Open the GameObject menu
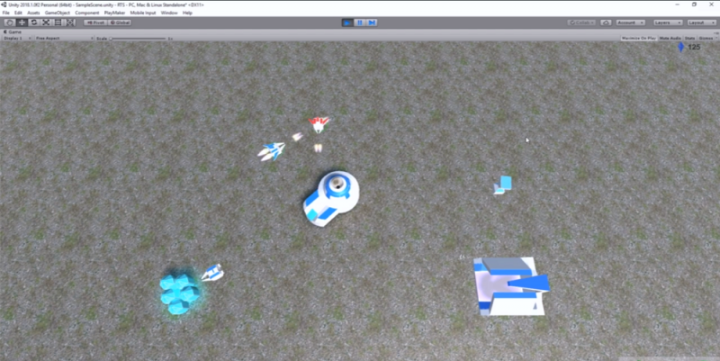The image size is (720, 361). click(57, 13)
